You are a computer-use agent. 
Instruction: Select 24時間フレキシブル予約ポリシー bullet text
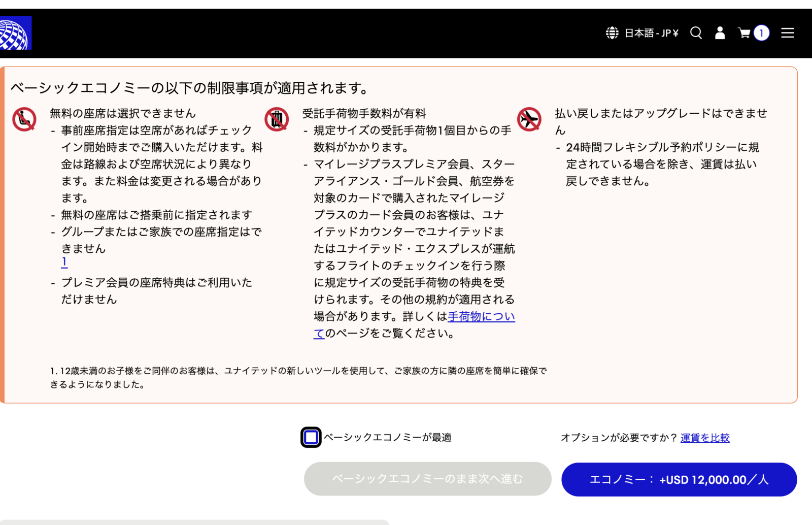point(662,164)
